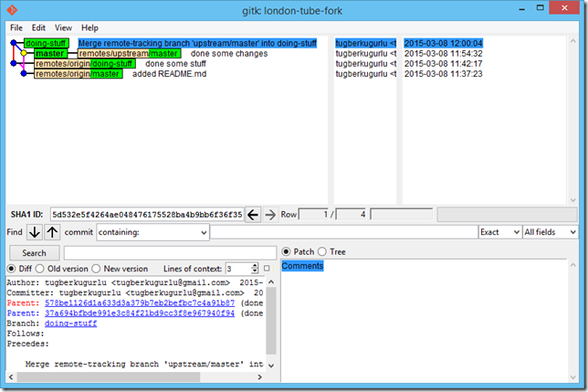Open the File menu
The image size is (588, 392).
16,27
